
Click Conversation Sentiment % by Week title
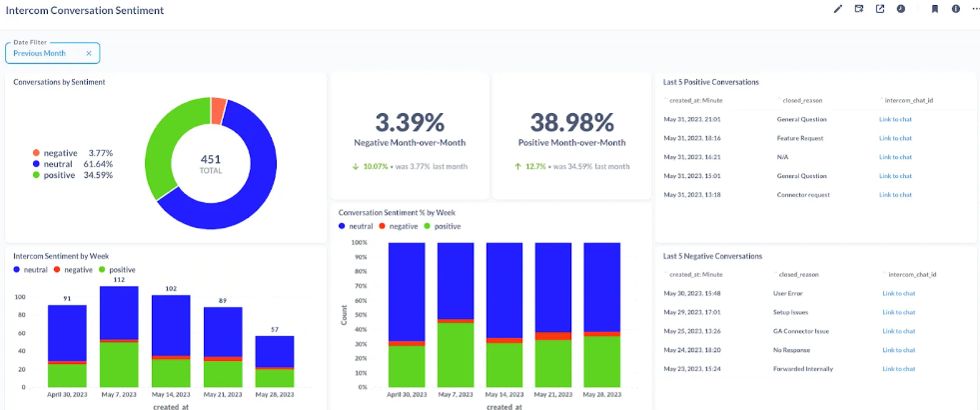[x=395, y=212]
